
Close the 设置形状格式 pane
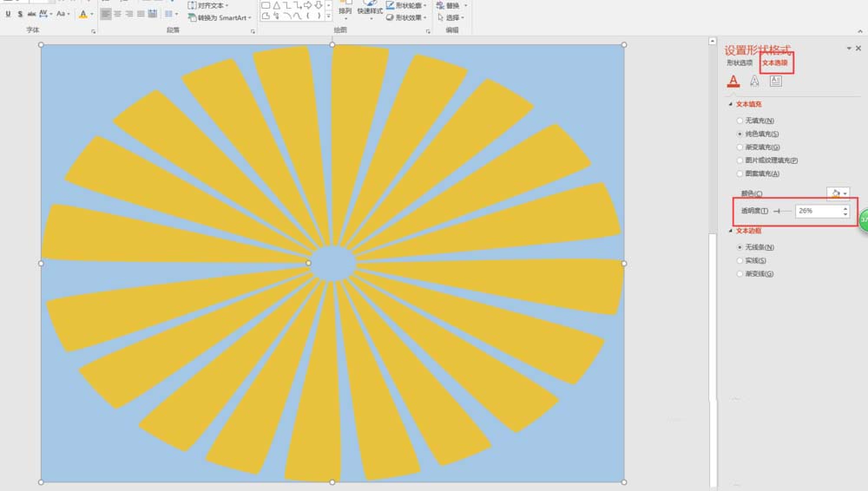(x=858, y=49)
